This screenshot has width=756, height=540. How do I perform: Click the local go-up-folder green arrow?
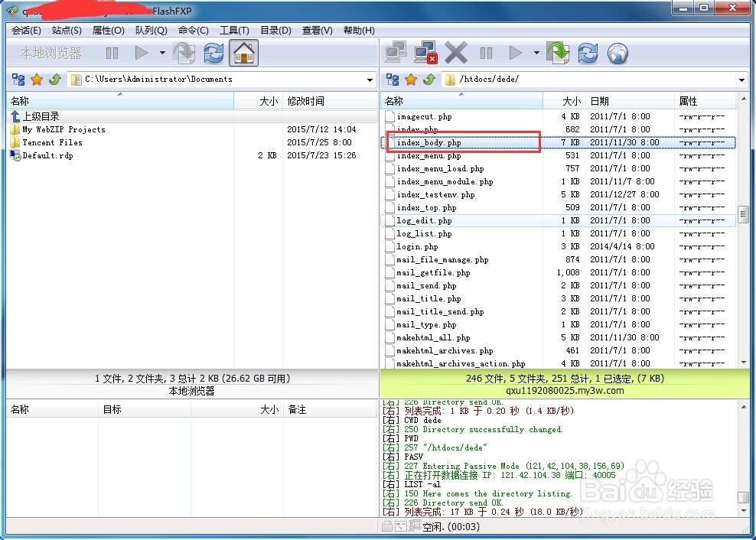point(55,80)
